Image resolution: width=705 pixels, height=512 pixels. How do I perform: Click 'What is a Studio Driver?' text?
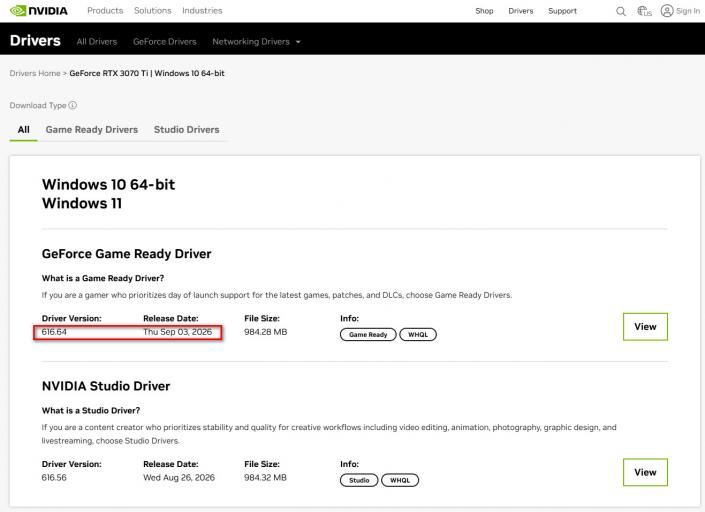click(x=91, y=410)
